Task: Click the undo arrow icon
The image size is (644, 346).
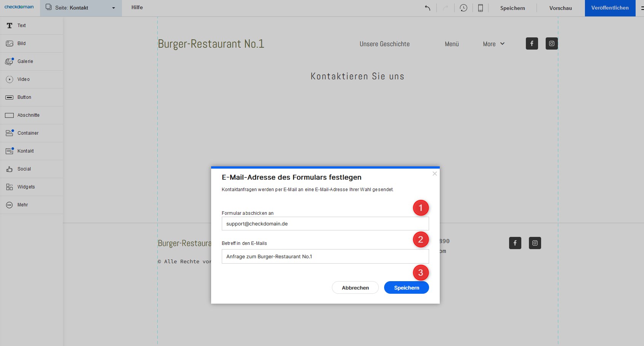Action: pyautogui.click(x=428, y=8)
